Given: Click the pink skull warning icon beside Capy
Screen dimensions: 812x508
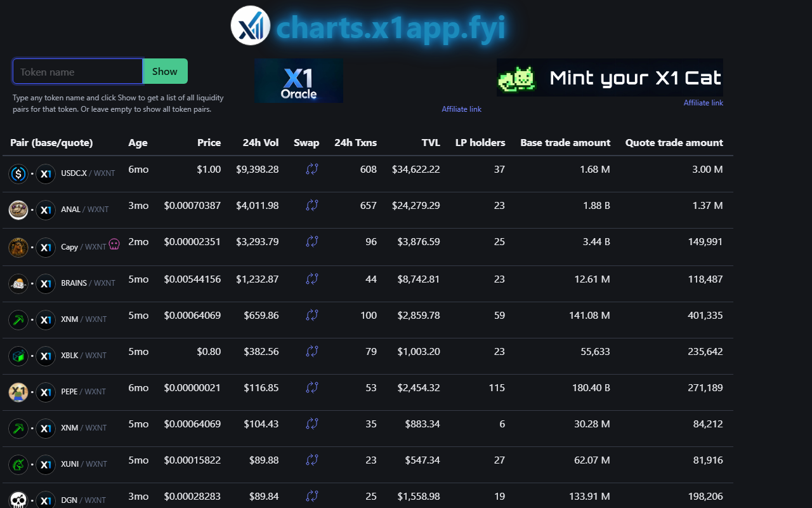Looking at the screenshot, I should point(114,244).
